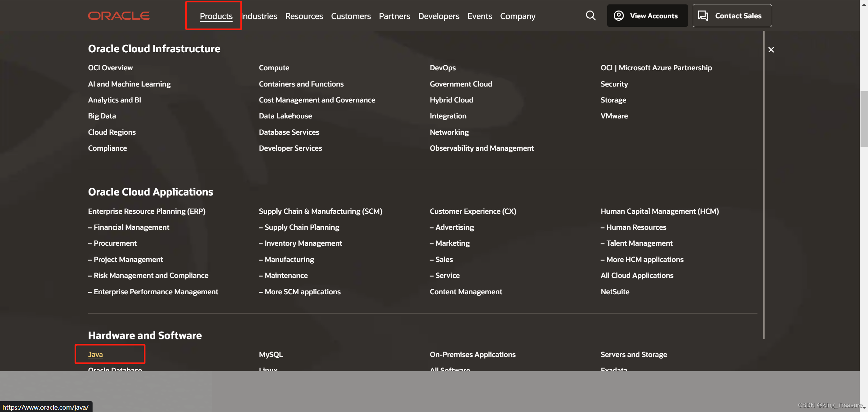Viewport: 868px width, 412px height.
Task: Open the Security link
Action: pos(614,84)
